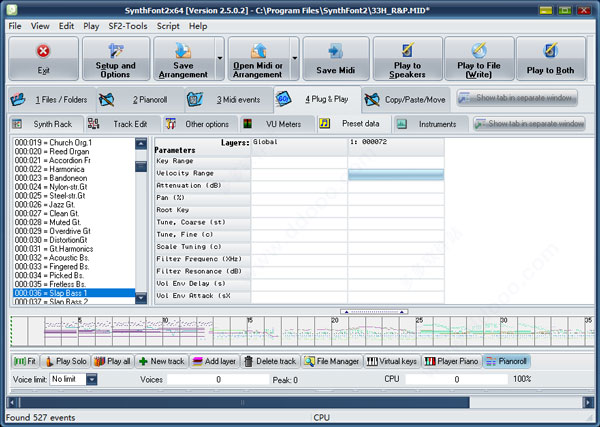Open the Play menu
Image resolution: width=600 pixels, height=427 pixels.
(91, 26)
